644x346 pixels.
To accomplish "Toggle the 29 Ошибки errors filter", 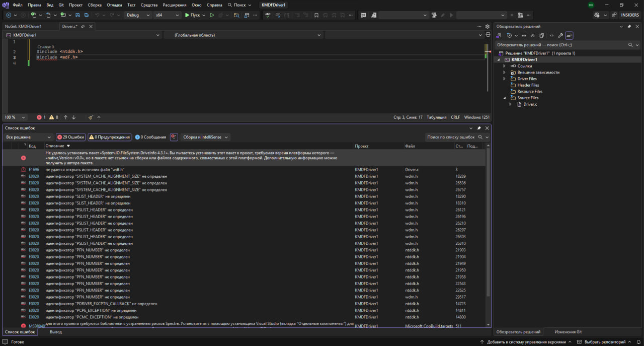I will (70, 137).
